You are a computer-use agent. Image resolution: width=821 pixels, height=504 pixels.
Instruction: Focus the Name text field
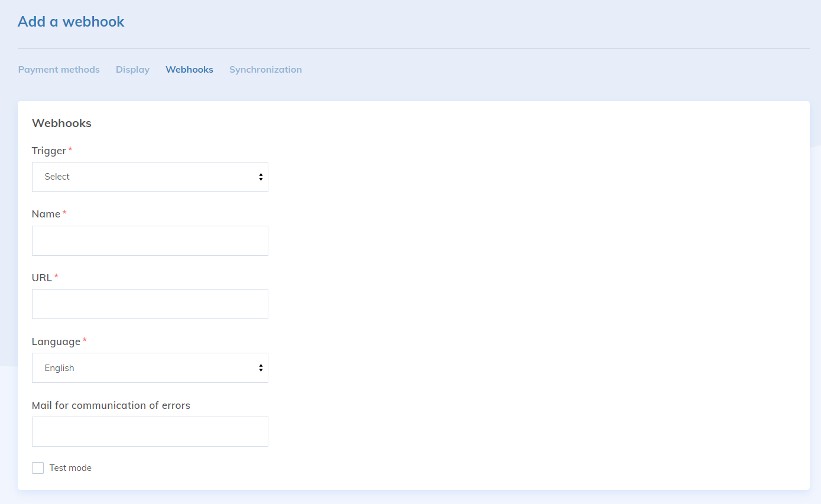pyautogui.click(x=150, y=240)
